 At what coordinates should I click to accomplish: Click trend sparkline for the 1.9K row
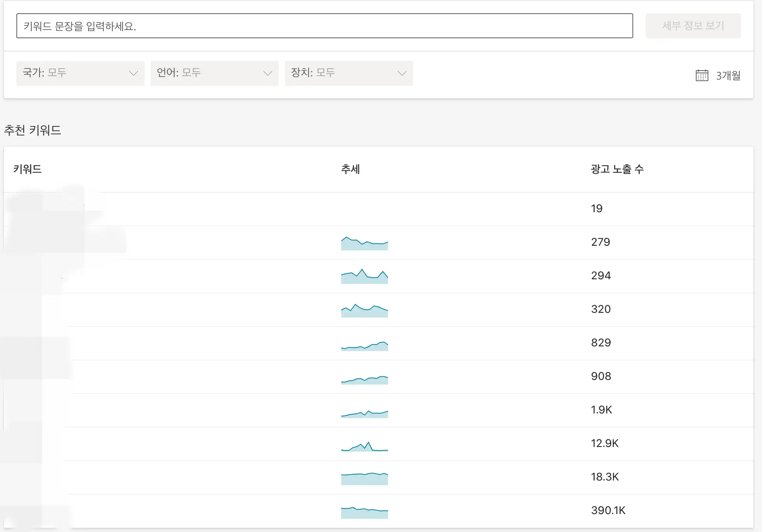(364, 413)
